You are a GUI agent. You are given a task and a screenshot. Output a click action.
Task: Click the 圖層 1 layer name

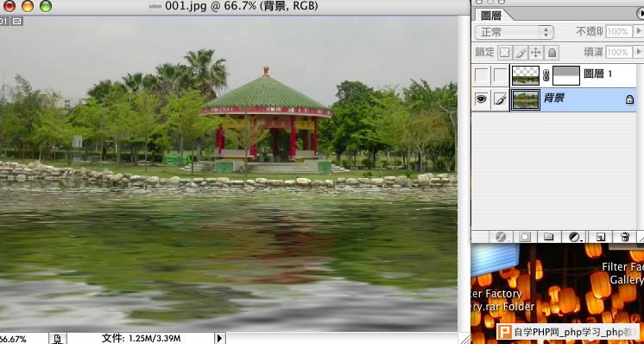[x=597, y=74]
